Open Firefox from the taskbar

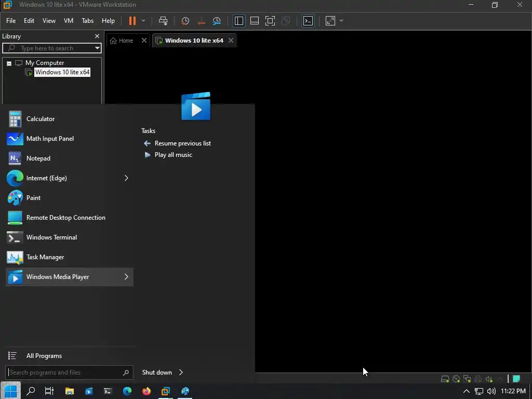pyautogui.click(x=147, y=391)
